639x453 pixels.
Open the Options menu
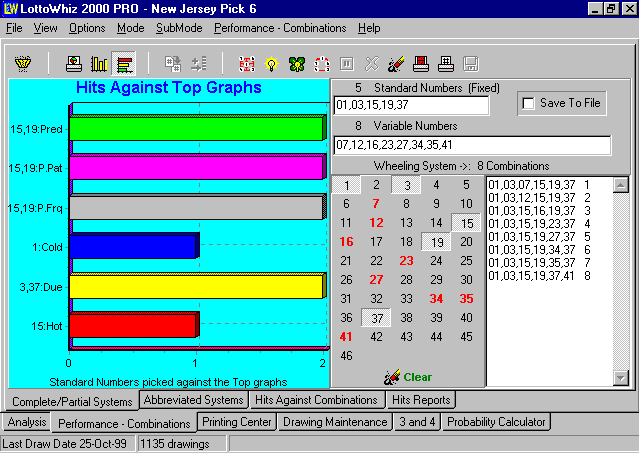(x=87, y=28)
